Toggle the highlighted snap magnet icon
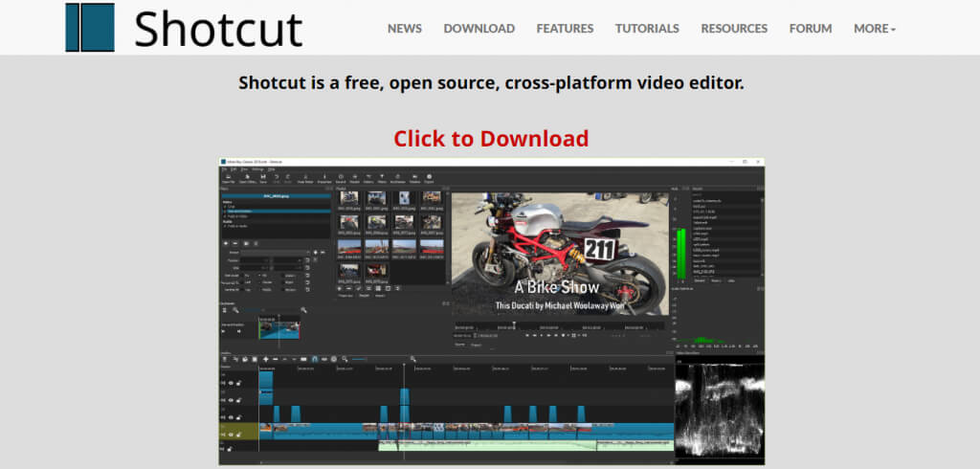 point(314,360)
